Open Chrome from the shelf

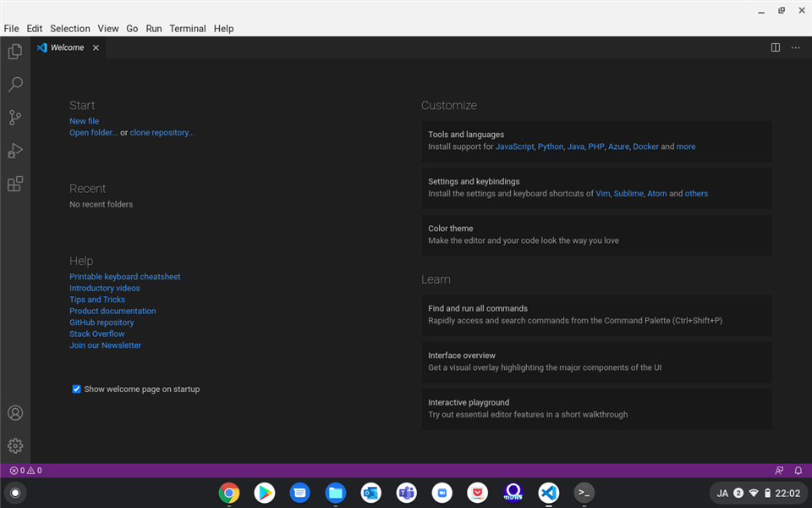point(229,493)
